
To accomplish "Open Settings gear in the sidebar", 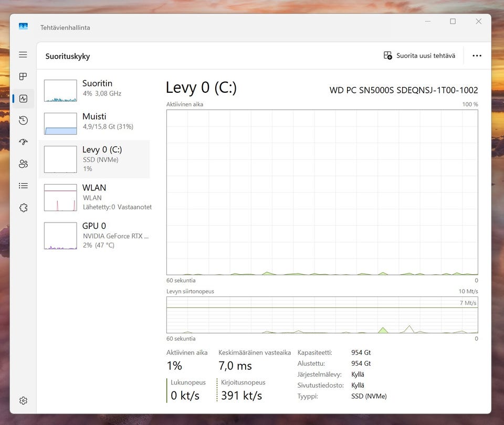I will coord(23,400).
